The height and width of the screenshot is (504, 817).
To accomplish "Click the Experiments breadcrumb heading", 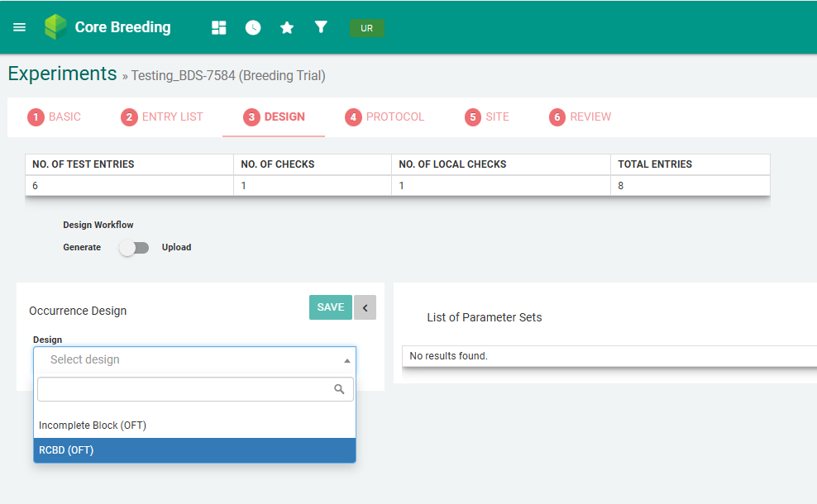I will (62, 74).
